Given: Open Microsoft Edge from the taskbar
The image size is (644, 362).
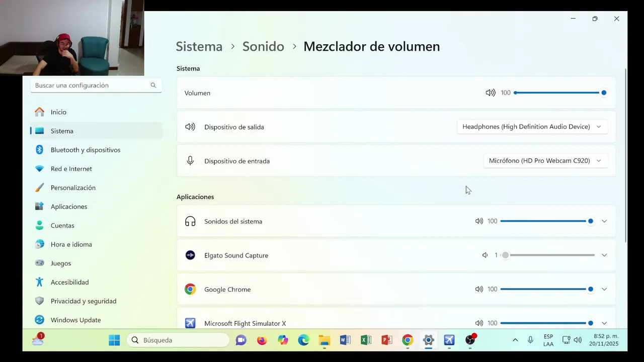Looking at the screenshot, I should 303,340.
